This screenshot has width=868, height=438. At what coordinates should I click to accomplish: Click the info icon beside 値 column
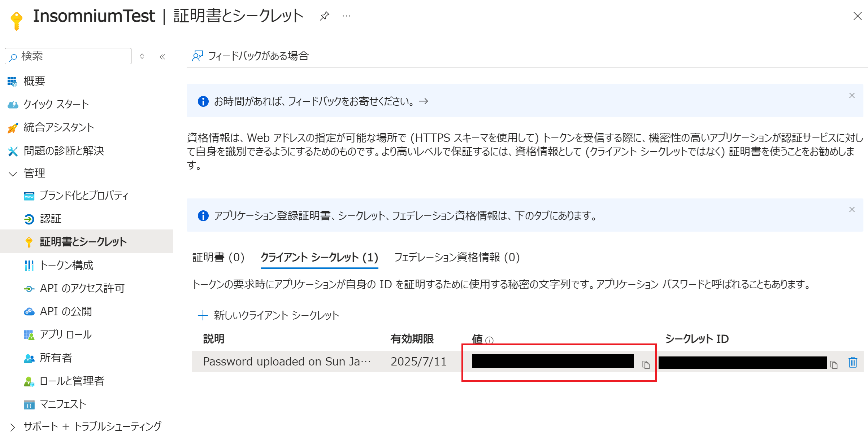click(x=489, y=340)
